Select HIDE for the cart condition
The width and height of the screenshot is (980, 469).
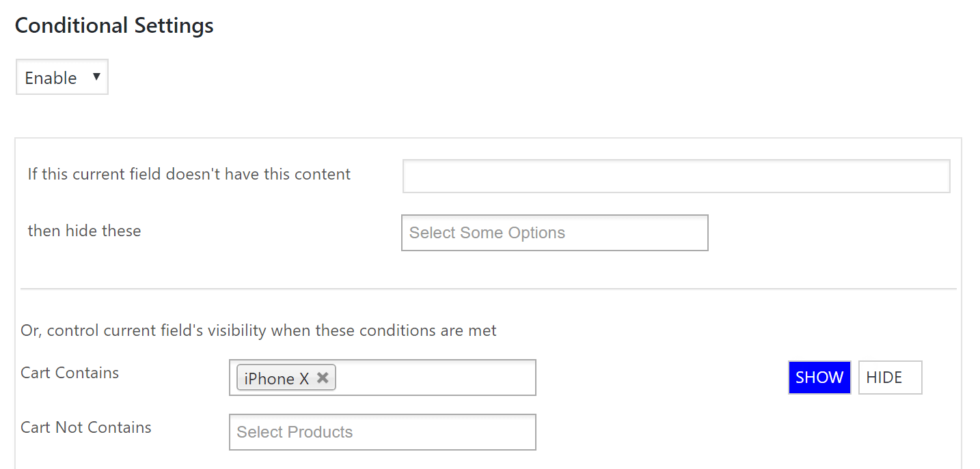(x=890, y=377)
